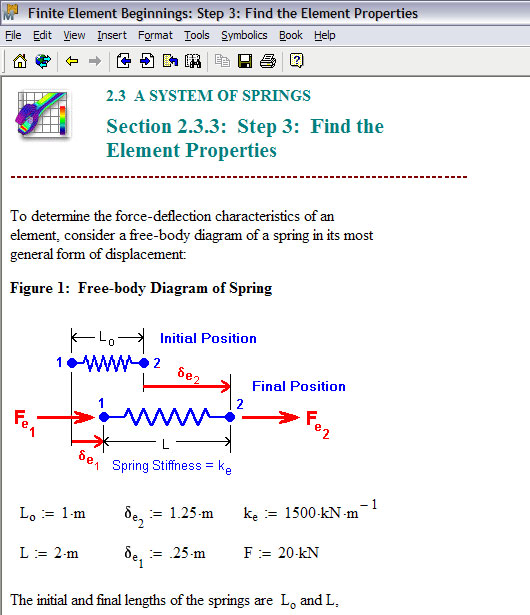Screen dimensions: 530x615
Task: Click the Lo := 1·m definition
Action: (53, 513)
